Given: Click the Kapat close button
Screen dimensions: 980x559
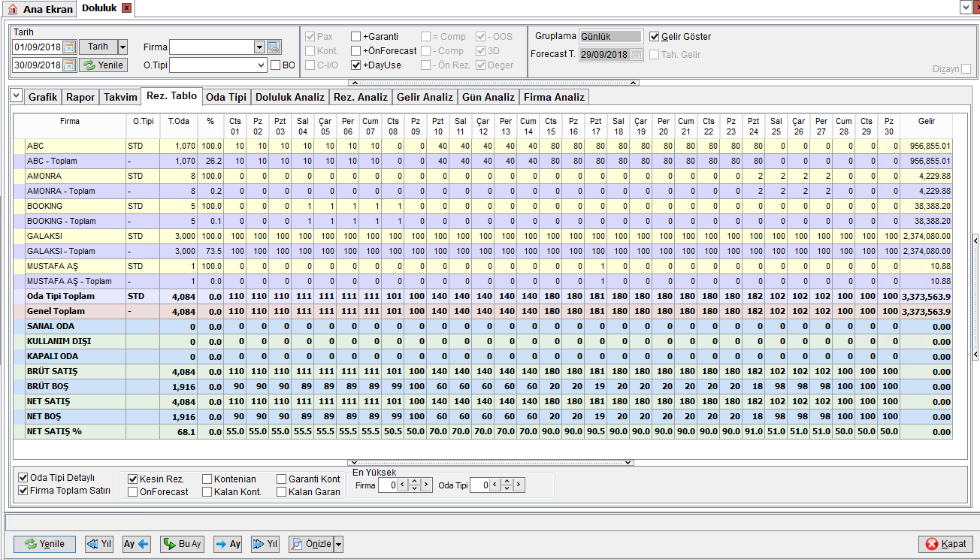Looking at the screenshot, I should click(945, 544).
